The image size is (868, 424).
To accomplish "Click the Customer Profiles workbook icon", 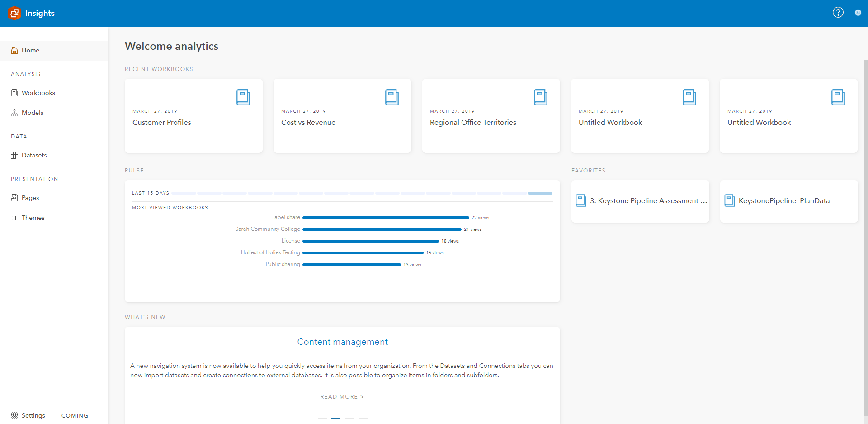I will 243,97.
